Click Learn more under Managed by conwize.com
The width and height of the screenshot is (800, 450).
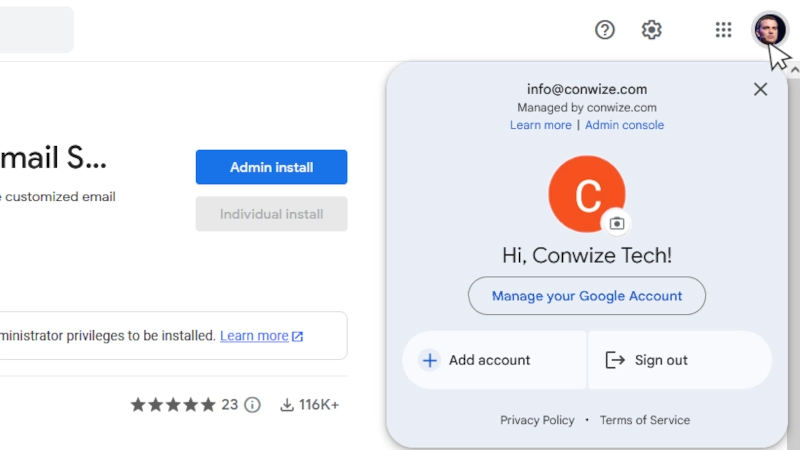coord(540,125)
